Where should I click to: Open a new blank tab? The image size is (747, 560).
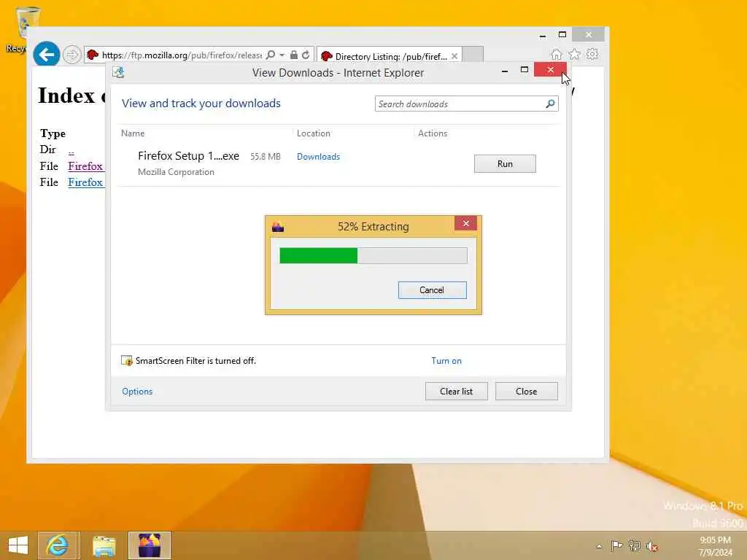[x=473, y=55]
